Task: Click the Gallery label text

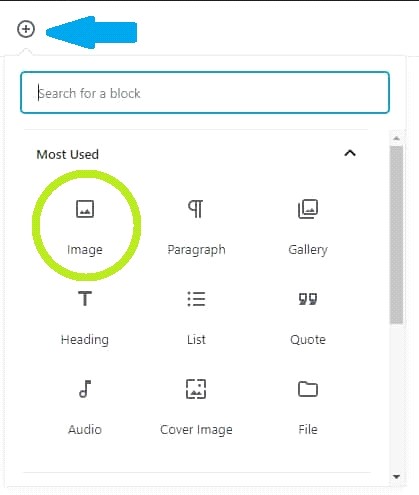Action: point(308,250)
